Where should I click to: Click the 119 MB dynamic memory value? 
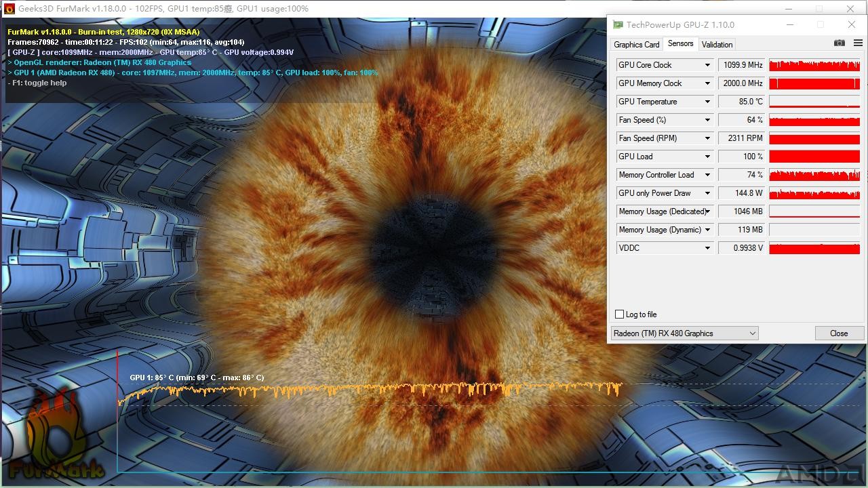(741, 230)
